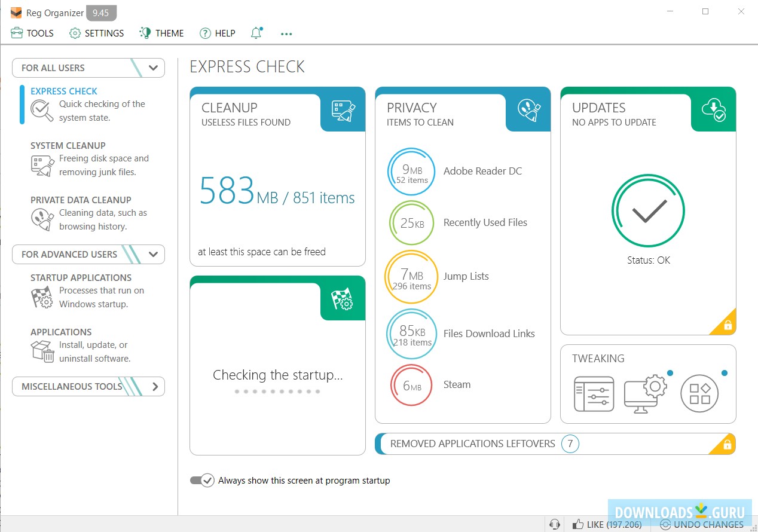Image resolution: width=758 pixels, height=532 pixels.
Task: Click the leftovers count badge 7
Action: tap(570, 444)
